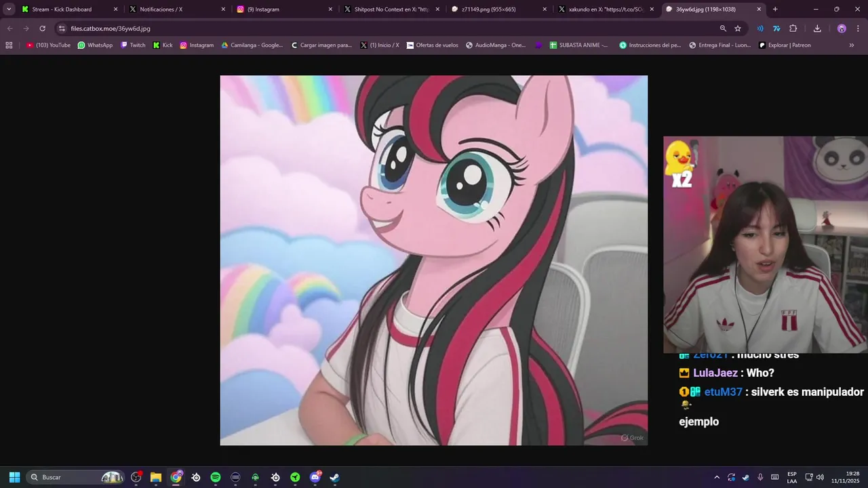Open the Cargar imagen para bookmark

click(x=321, y=45)
